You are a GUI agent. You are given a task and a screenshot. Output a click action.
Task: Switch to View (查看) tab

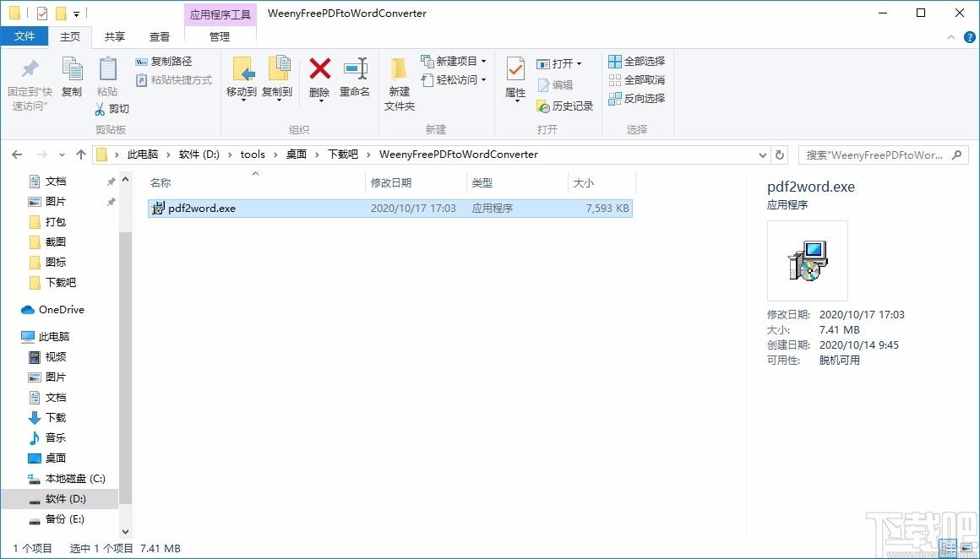160,37
